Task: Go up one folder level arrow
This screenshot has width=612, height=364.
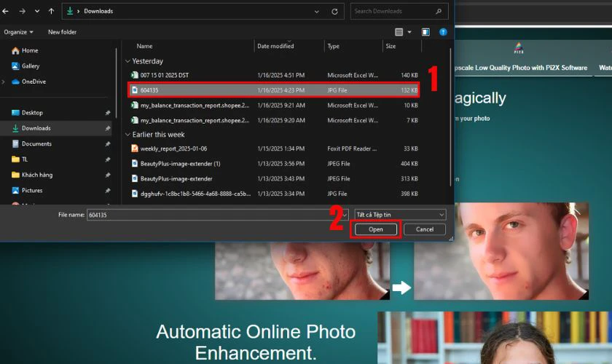Action: point(51,12)
